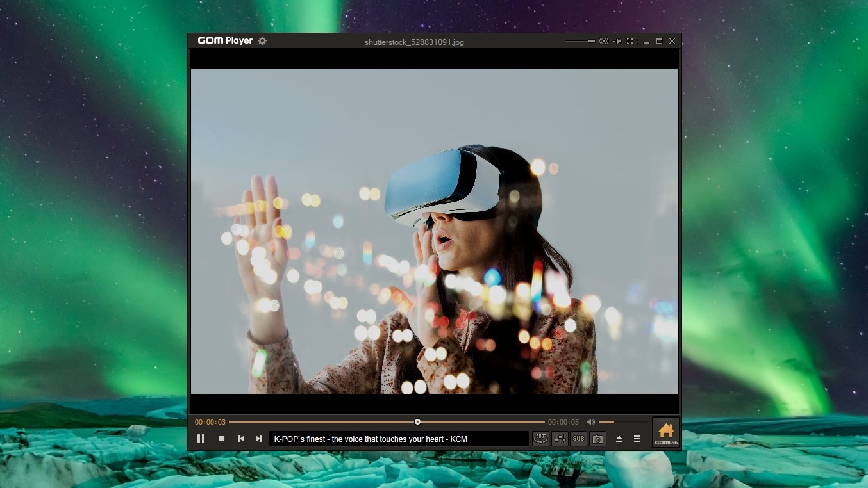Open the hamburger menu at bottom right
This screenshot has width=868, height=488.
[x=637, y=439]
